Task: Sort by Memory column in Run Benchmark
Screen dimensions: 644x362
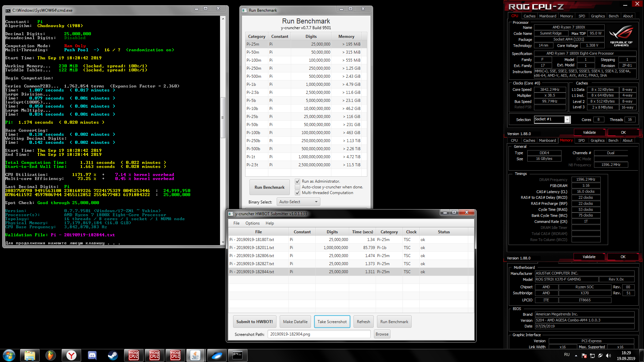Action: coord(346,37)
